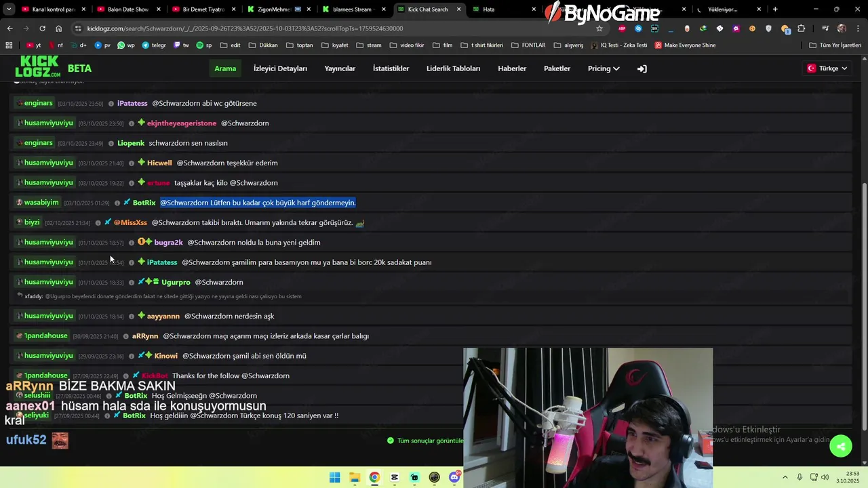Open the wp WhatsApp bookmark
The image size is (868, 488).
(126, 45)
